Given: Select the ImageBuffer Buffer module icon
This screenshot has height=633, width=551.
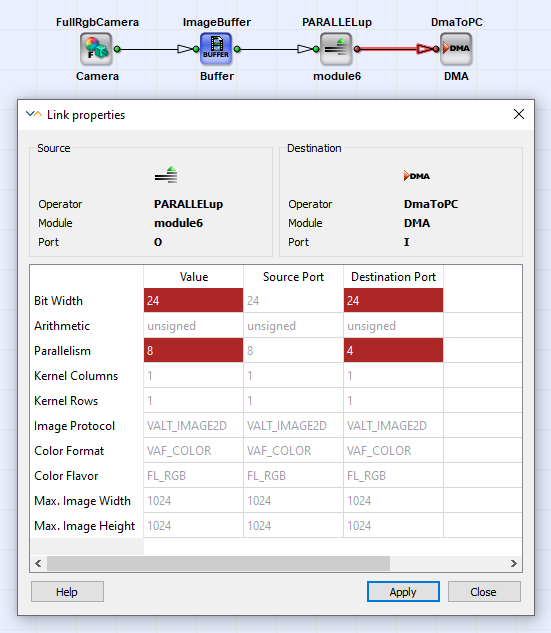Looking at the screenshot, I should (216, 49).
